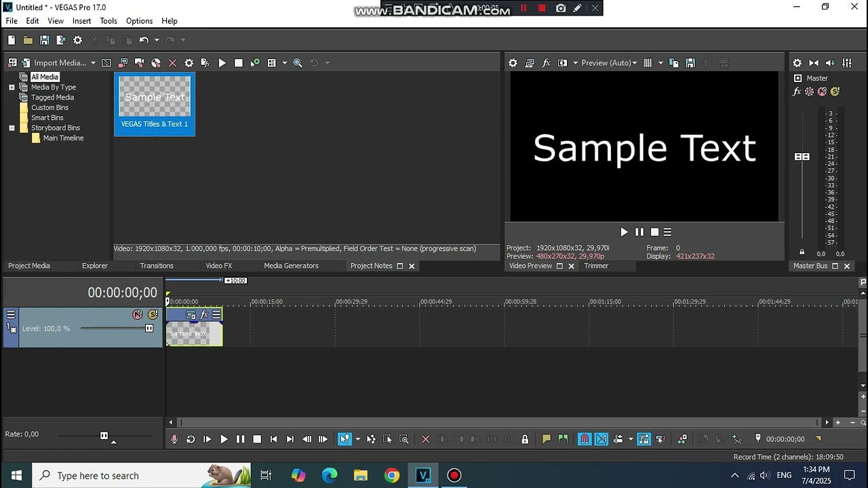Open Project Properties gear in main toolbar

coord(77,40)
